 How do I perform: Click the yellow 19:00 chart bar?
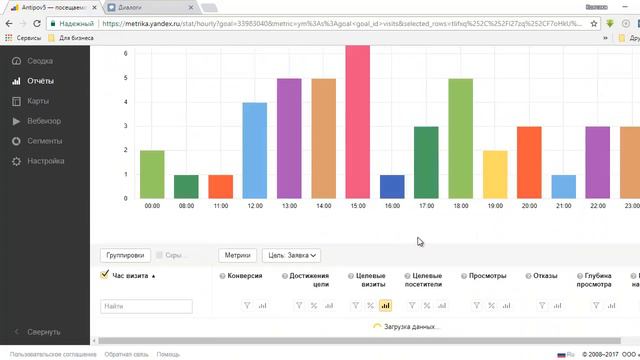click(x=495, y=175)
